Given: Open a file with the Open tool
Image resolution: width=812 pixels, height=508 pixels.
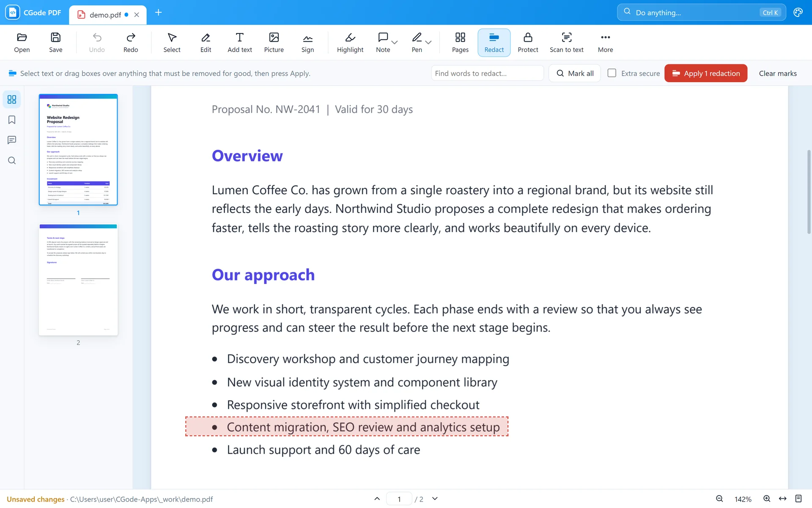Looking at the screenshot, I should pos(22,43).
